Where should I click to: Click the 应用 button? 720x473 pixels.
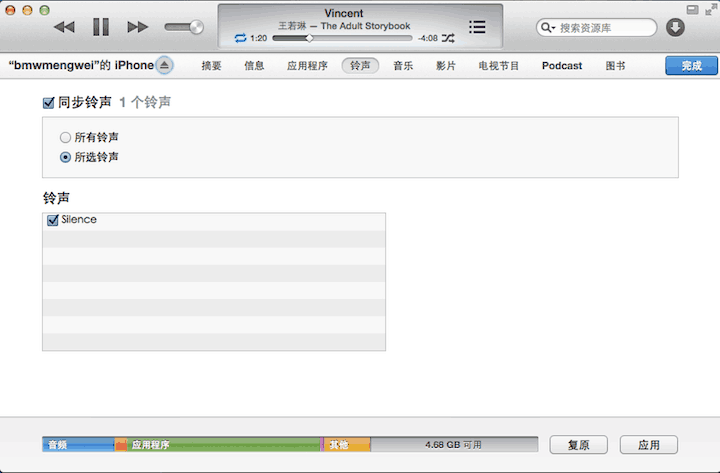pos(648,445)
